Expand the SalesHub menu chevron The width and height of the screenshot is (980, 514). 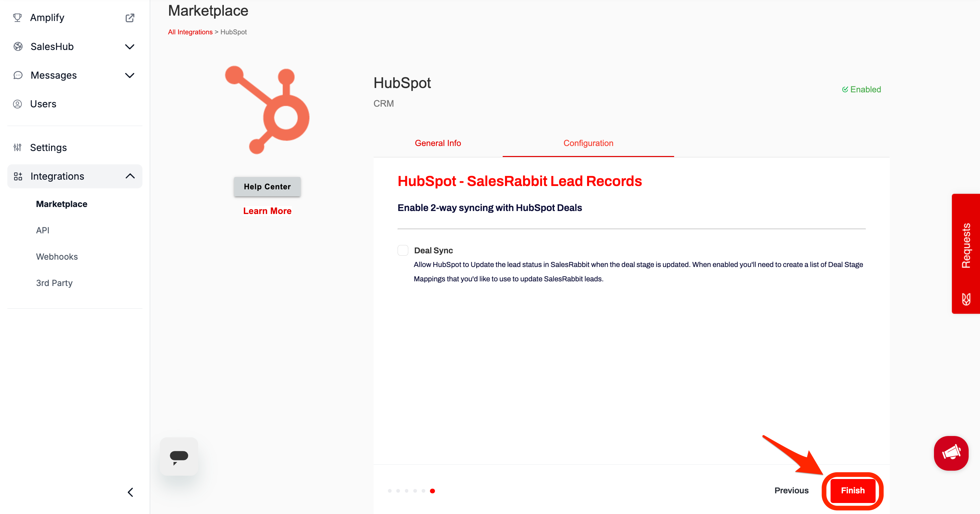[130, 47]
